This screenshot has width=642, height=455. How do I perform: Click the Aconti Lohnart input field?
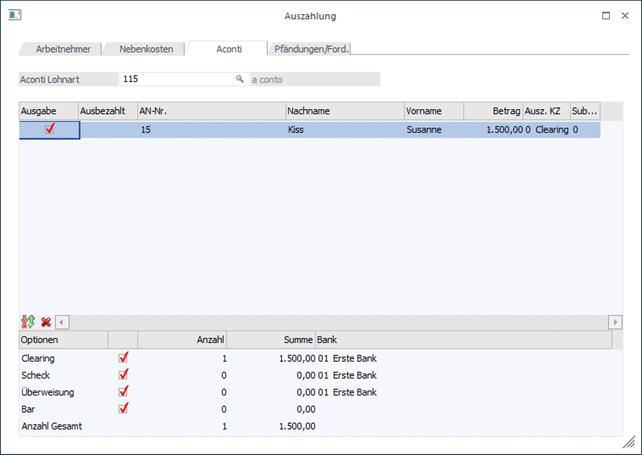176,78
